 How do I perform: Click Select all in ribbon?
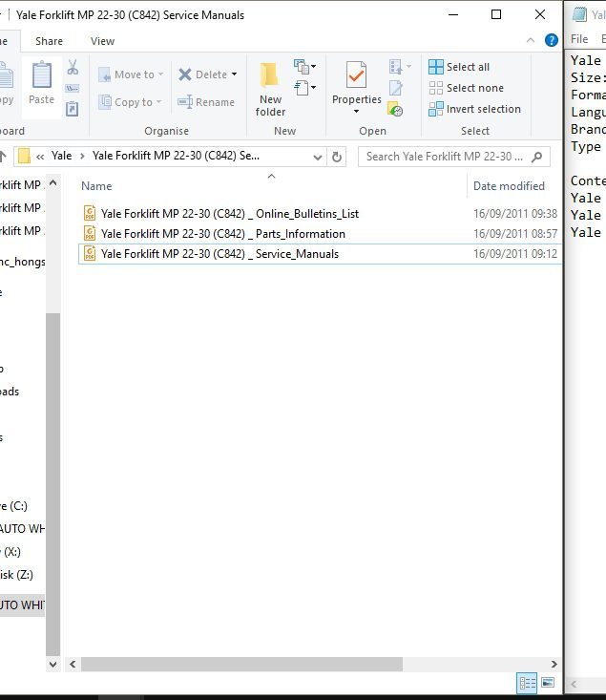(459, 67)
